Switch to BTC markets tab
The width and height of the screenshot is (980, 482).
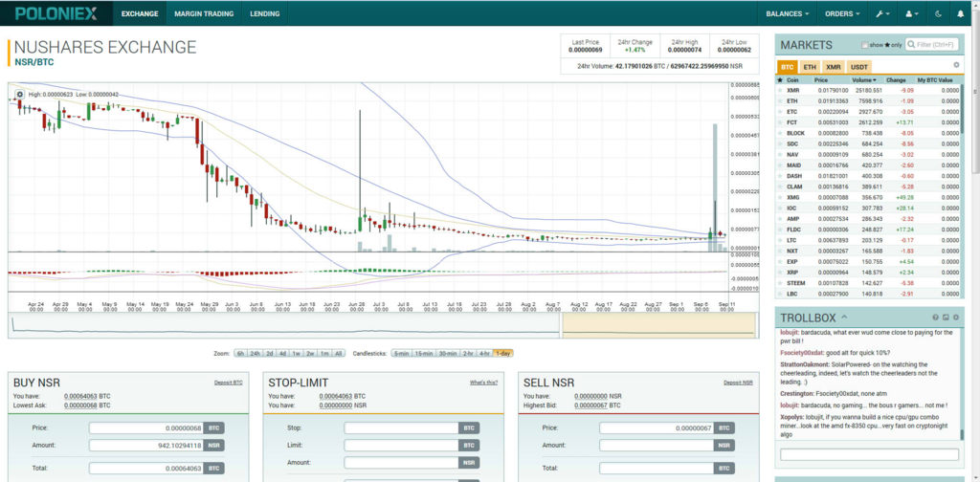coord(788,67)
